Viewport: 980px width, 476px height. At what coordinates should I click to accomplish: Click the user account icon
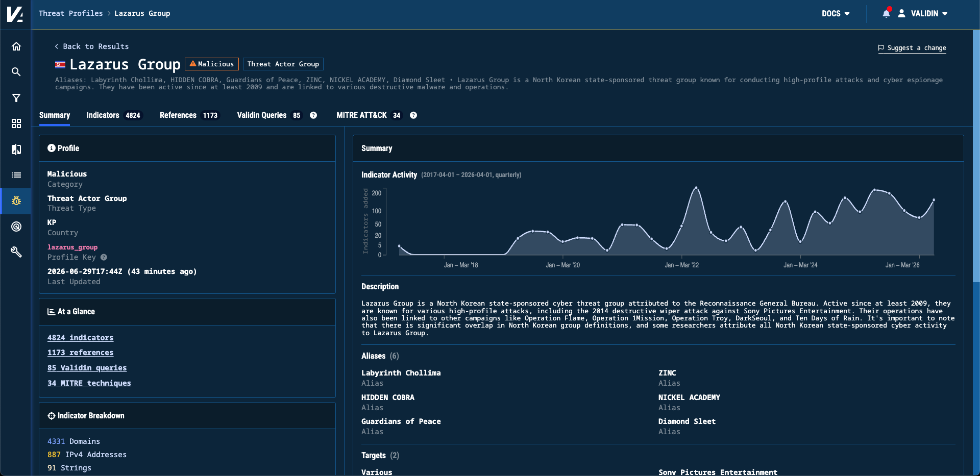902,13
